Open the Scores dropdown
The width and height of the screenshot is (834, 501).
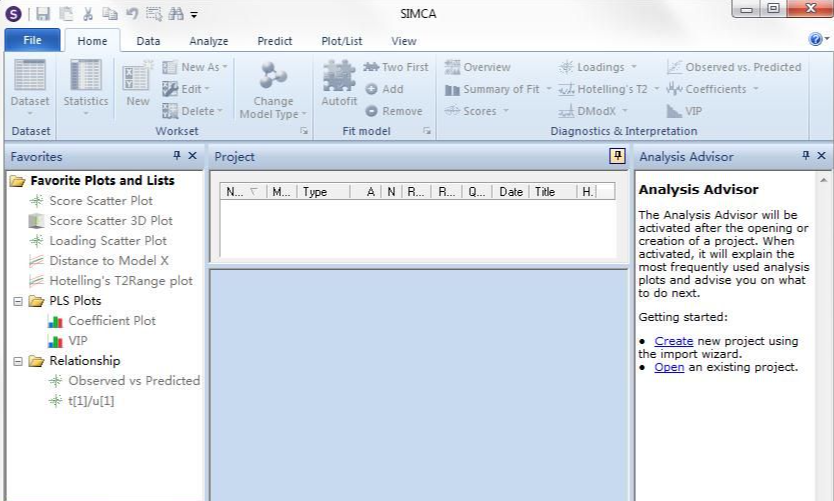[x=506, y=111]
